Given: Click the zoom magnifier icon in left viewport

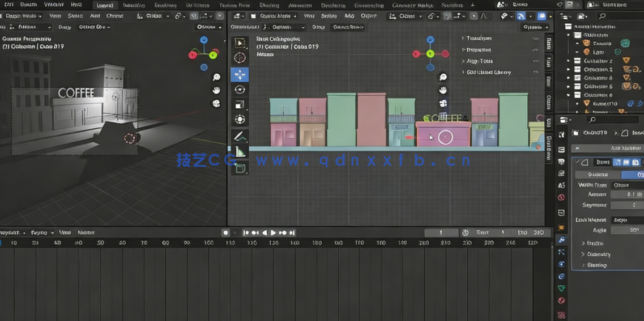Looking at the screenshot, I should pyautogui.click(x=216, y=77).
